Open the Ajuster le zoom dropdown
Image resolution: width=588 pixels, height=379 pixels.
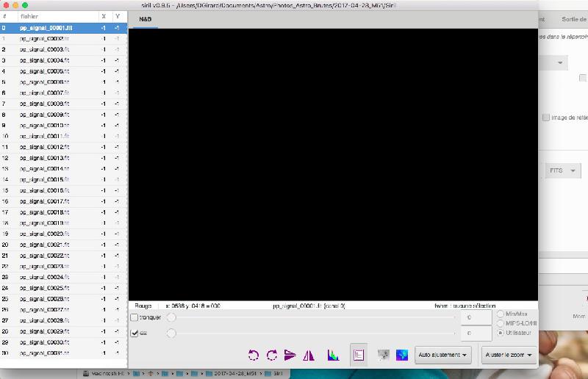point(508,355)
